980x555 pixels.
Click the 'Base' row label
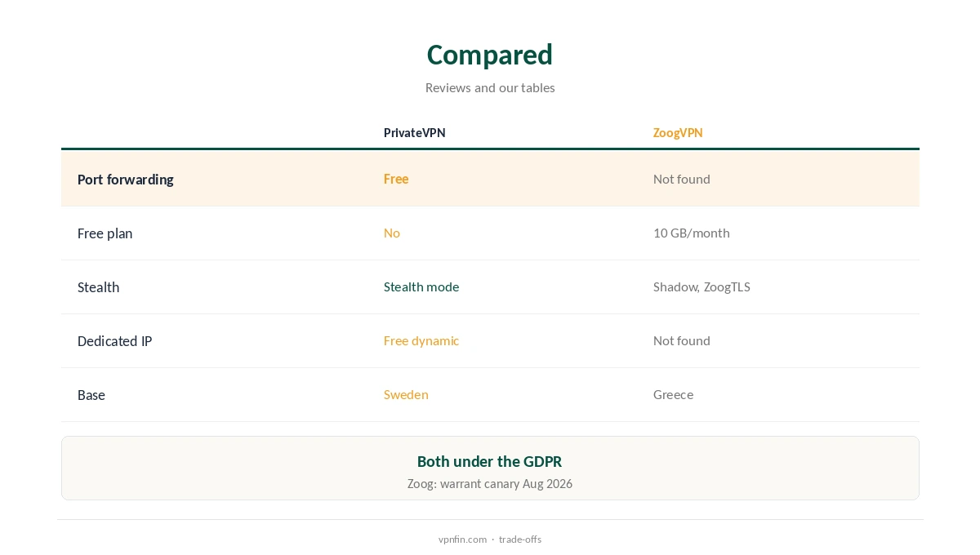91,395
